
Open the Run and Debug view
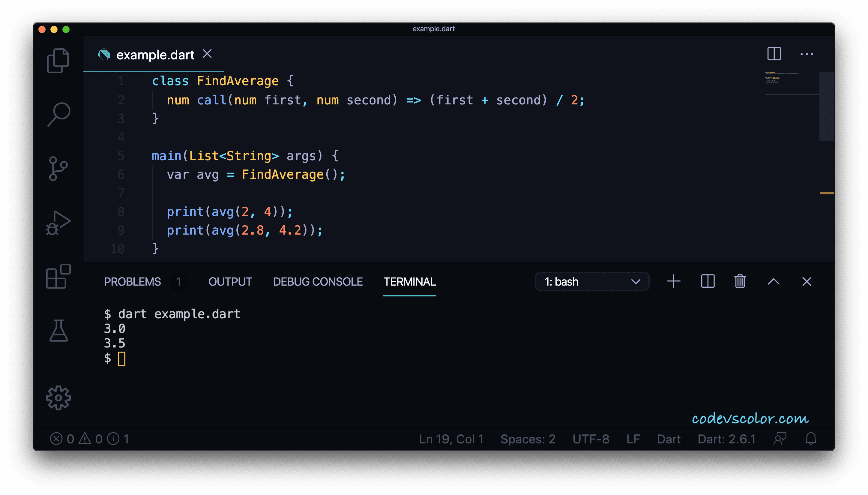58,223
